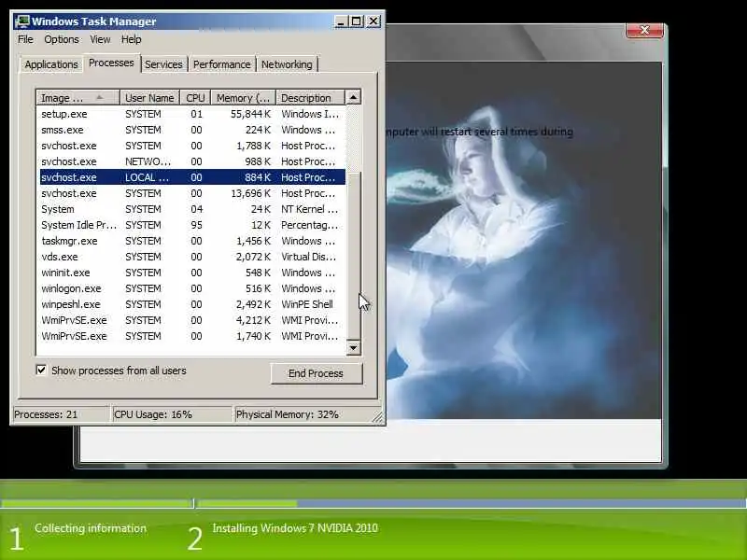Screen dimensions: 747x560
Task: Close the Windows Task Manager window
Action: [373, 21]
